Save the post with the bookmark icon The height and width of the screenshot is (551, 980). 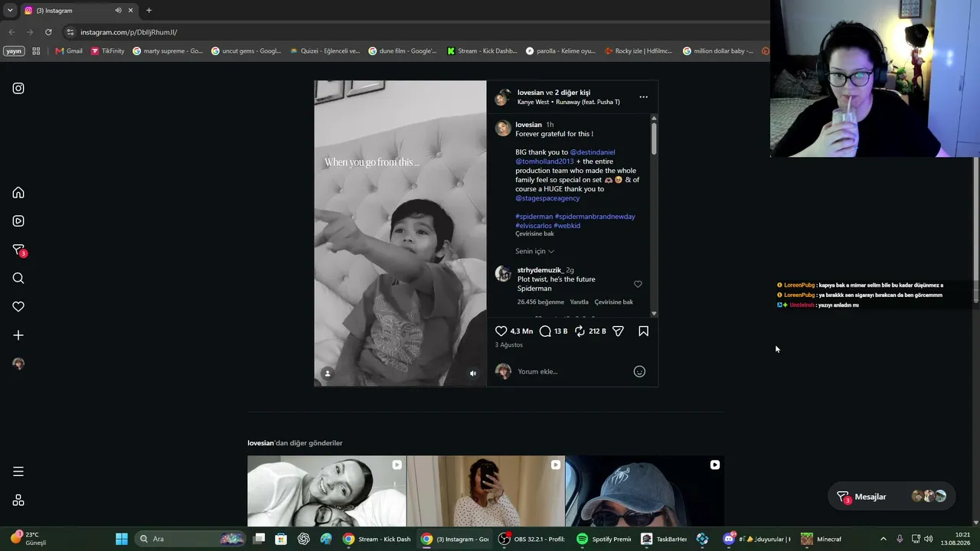pos(643,331)
